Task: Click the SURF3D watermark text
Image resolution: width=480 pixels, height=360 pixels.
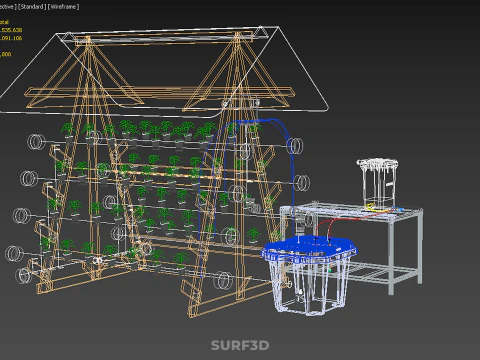Action: [x=240, y=345]
